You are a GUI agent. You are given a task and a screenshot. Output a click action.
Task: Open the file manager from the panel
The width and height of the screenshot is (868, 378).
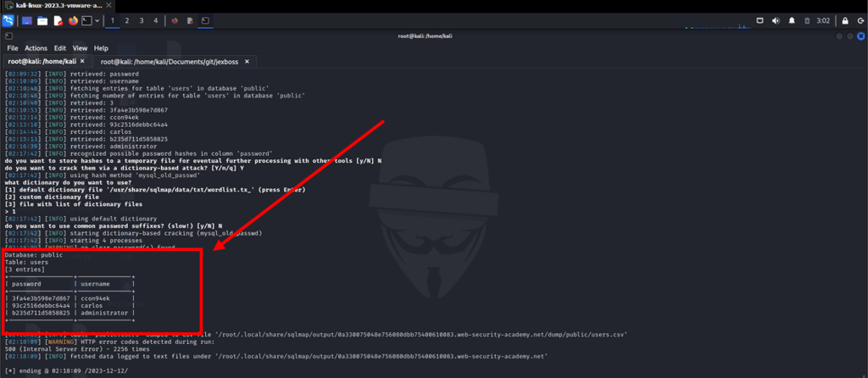(42, 21)
